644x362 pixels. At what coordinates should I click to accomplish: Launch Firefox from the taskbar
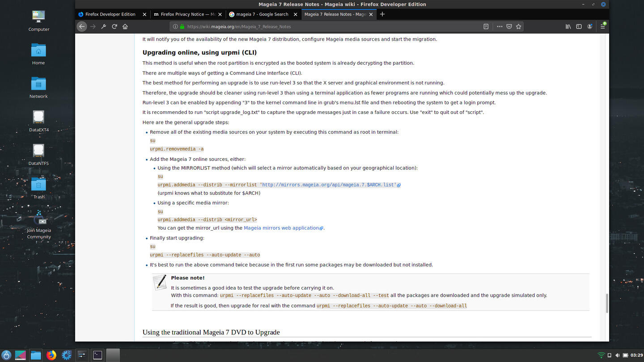tap(51, 355)
